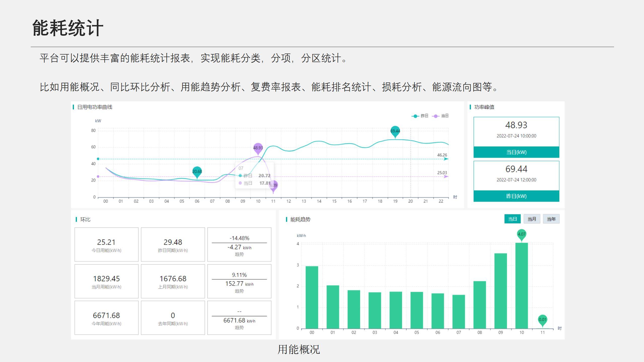Click the 25.03 average line arrow

[446, 176]
